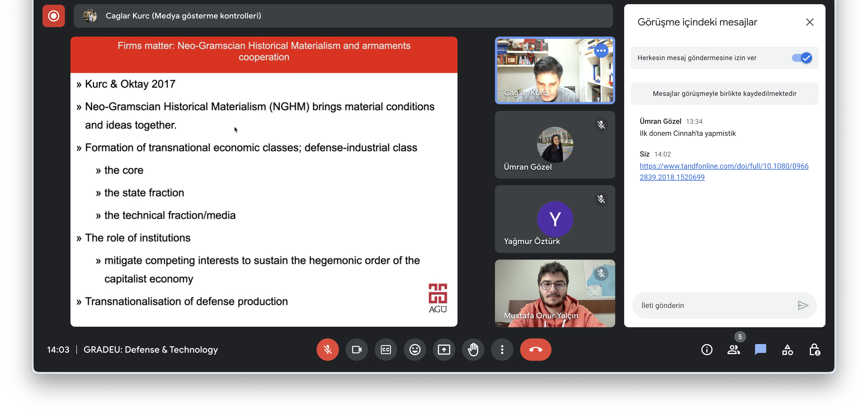Image resolution: width=868 pixels, height=415 pixels.
Task: Enable closed captions
Action: (385, 350)
